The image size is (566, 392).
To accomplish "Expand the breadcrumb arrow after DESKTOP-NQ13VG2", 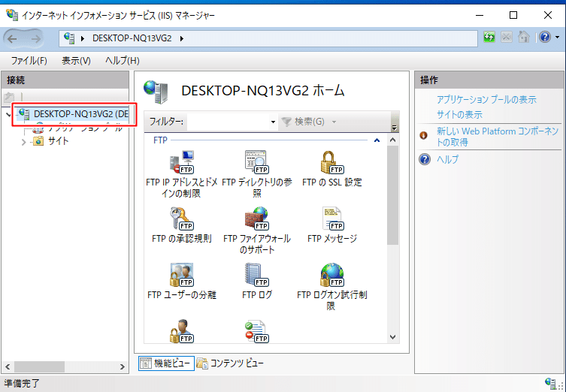I will pyautogui.click(x=182, y=38).
